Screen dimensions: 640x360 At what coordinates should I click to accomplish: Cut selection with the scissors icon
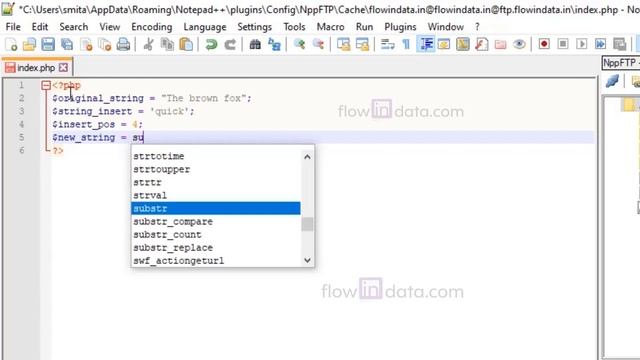pos(149,44)
